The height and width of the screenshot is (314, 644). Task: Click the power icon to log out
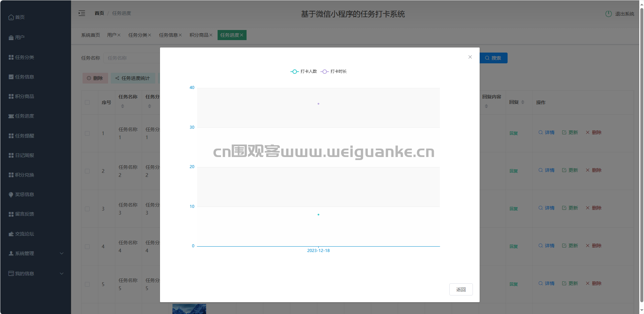(x=608, y=14)
